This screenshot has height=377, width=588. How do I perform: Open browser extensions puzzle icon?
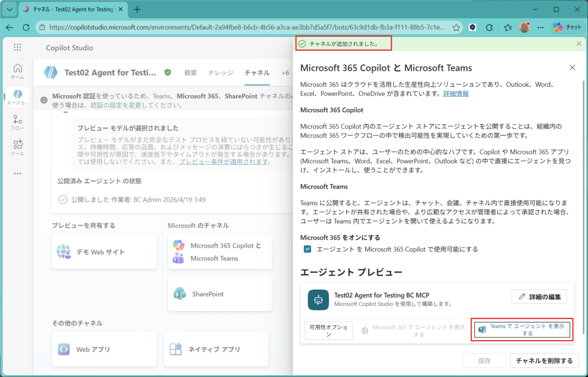[489, 27]
